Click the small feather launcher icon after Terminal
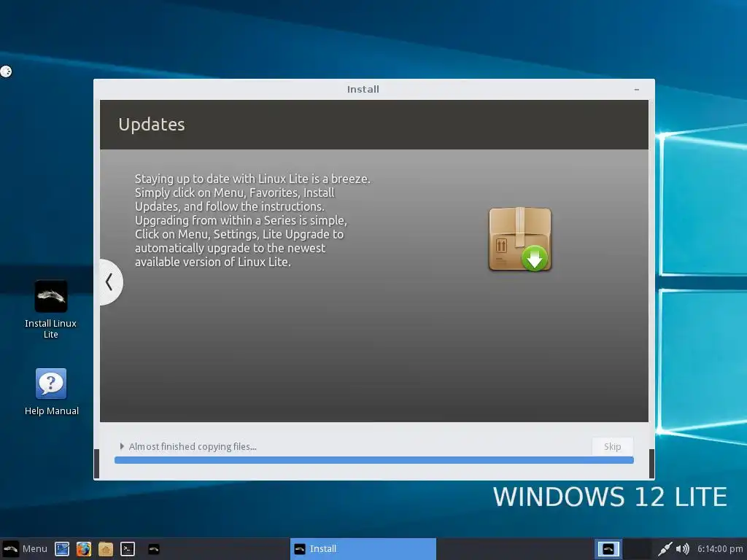 coord(154,549)
